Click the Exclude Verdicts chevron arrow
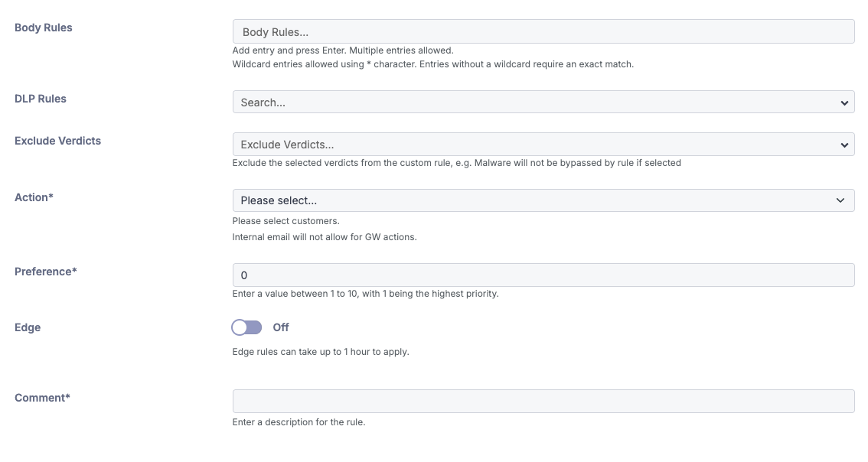This screenshot has width=868, height=462. [x=844, y=145]
